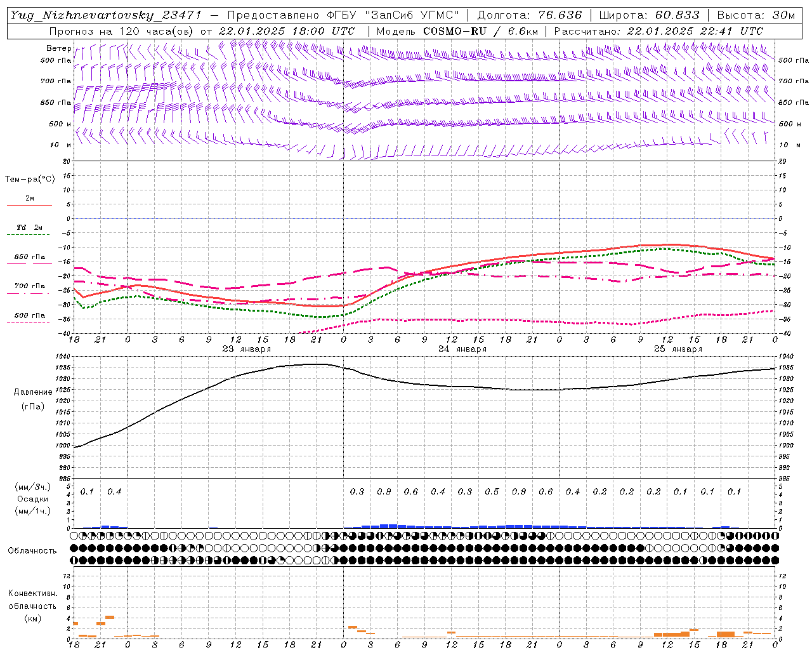812x650 pixels.
Task: Select the 500 м wind level label on left
Action: 60,124
